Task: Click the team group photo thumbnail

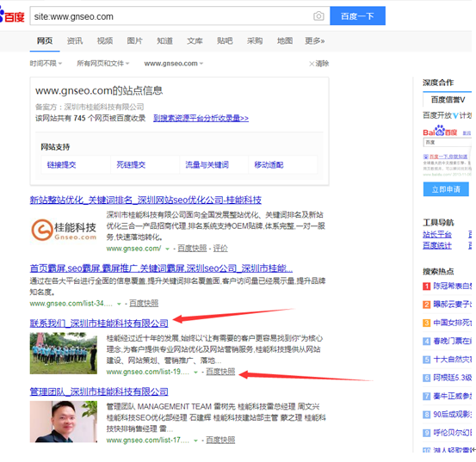Action: 64,353
